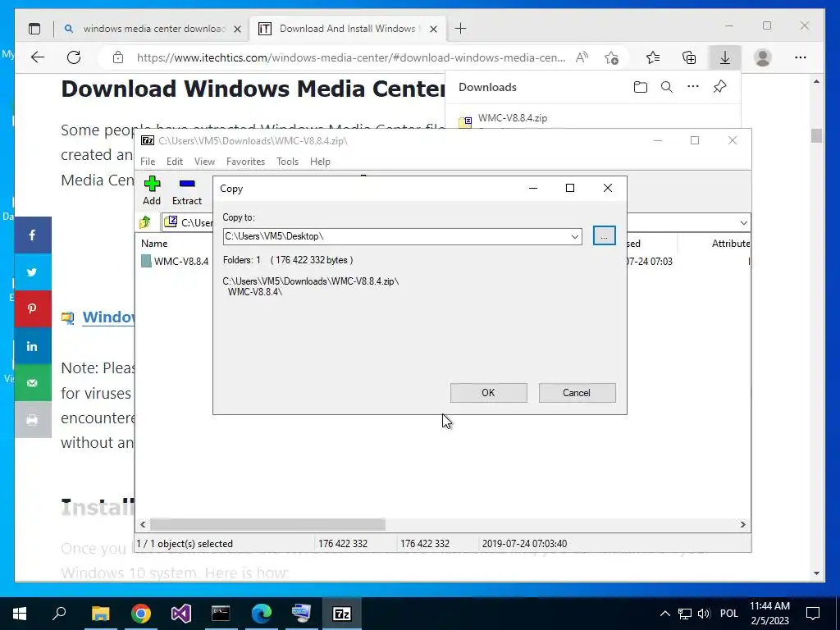Sort by the Name column header
Viewport: 840px width, 630px height.
[154, 243]
